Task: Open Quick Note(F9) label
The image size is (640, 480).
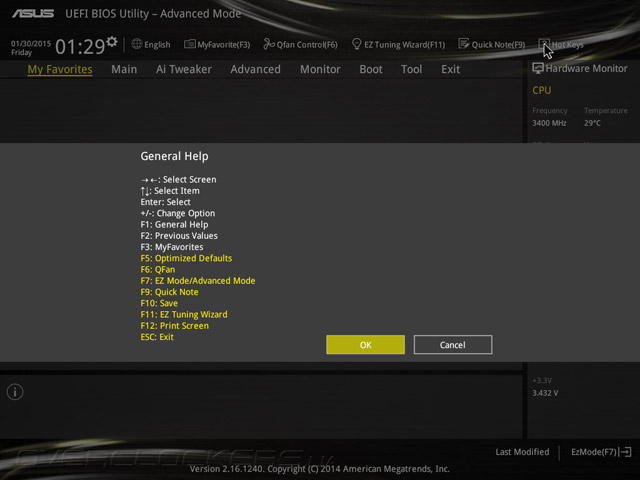Action: click(x=498, y=44)
